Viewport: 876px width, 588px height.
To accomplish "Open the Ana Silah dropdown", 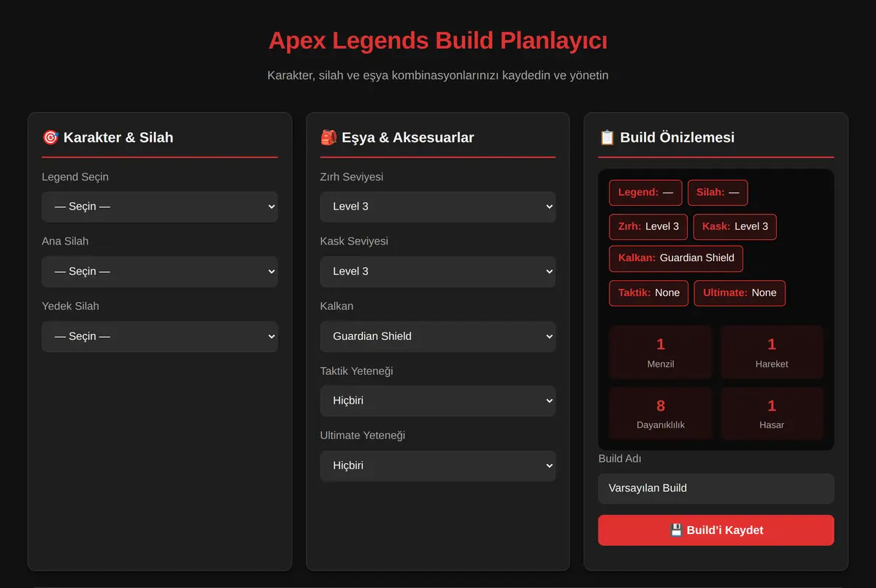I will (159, 271).
